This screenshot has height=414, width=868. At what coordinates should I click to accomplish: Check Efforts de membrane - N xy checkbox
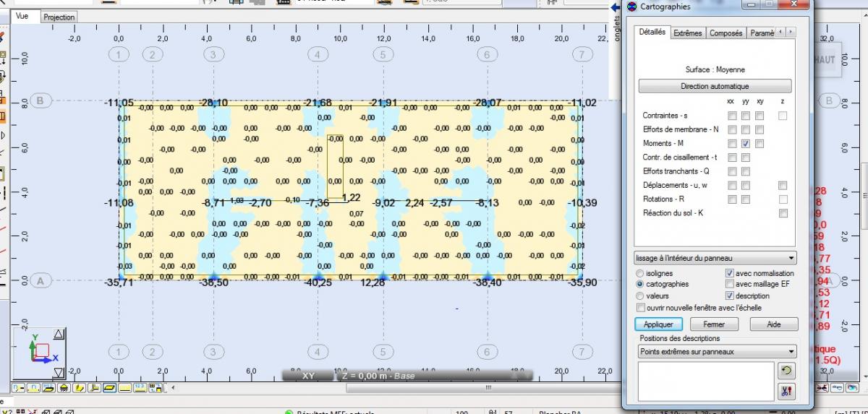click(759, 130)
